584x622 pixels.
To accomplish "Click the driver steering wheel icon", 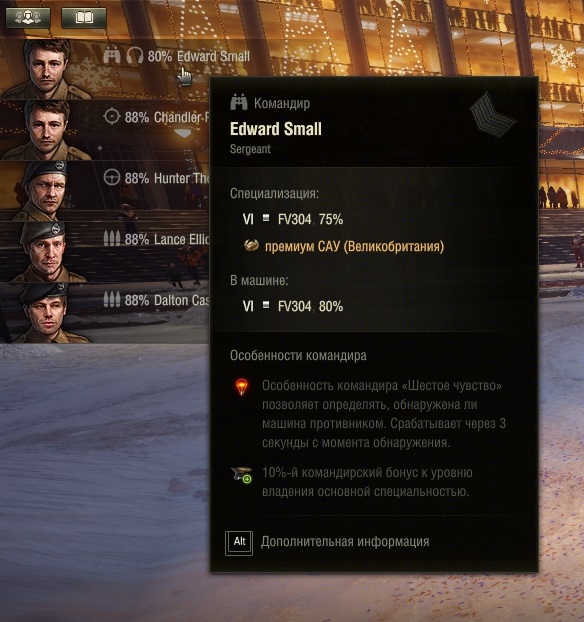I will pos(112,178).
